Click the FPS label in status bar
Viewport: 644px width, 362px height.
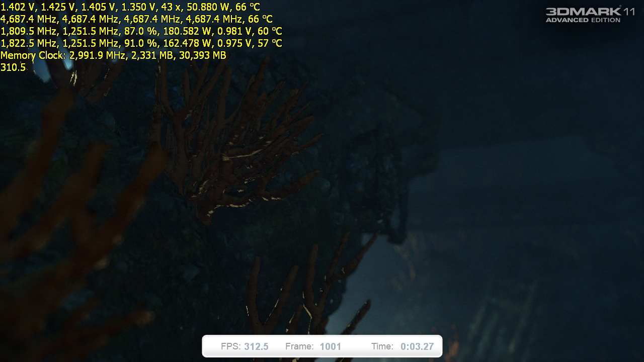click(230, 346)
